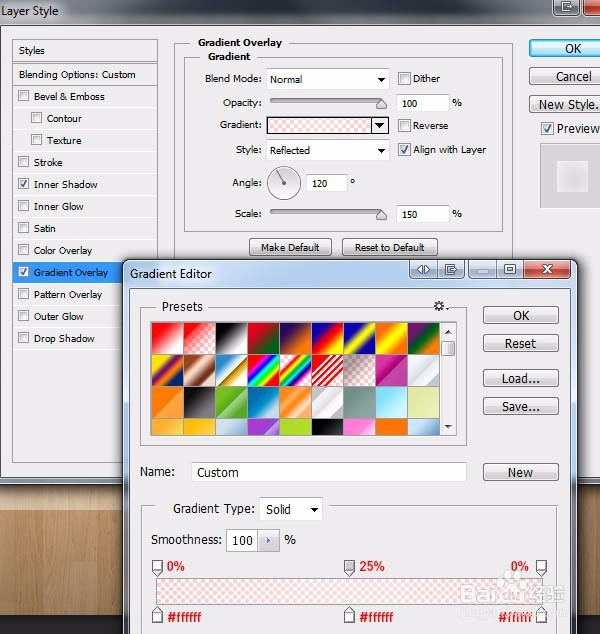Select the blue-yellow-blue gradient preset
600x634 pixels.
click(359, 338)
